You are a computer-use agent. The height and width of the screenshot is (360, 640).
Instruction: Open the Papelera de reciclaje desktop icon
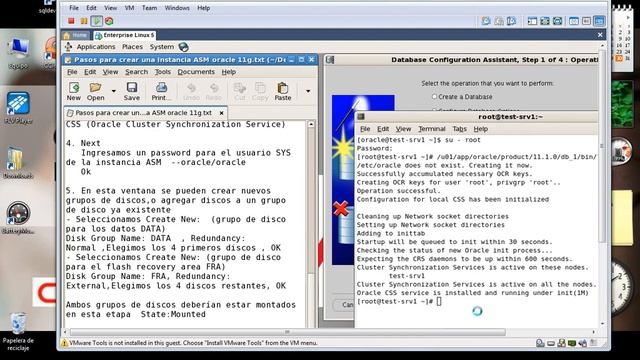18,331
